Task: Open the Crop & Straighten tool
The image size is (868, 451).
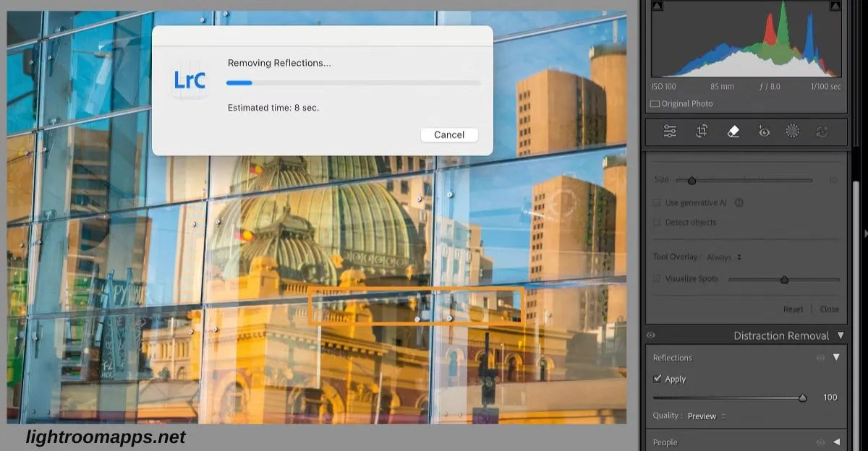Action: click(701, 131)
